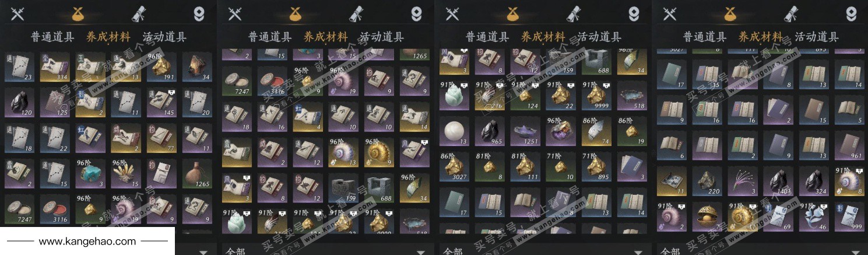This screenshot has width=868, height=255.
Task: Switch to 活动道具 tab in rightmost panel
Action: pyautogui.click(x=817, y=37)
